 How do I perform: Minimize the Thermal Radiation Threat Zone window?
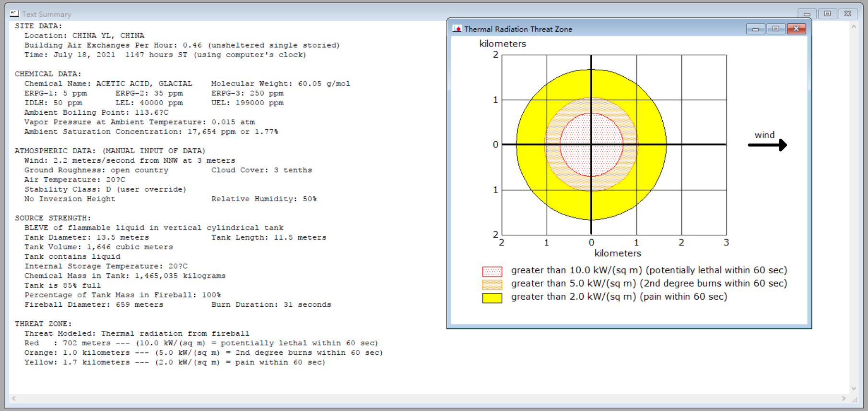click(755, 29)
